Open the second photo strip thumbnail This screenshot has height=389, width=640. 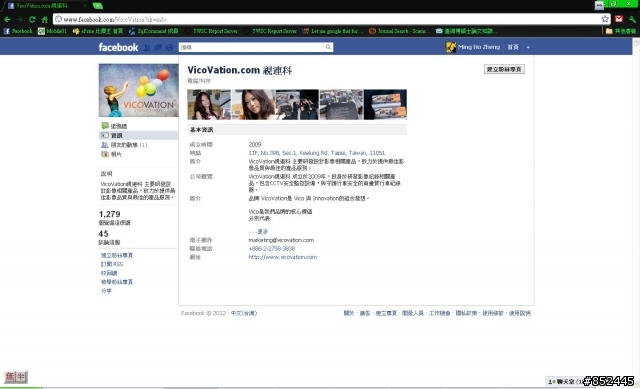pyautogui.click(x=253, y=104)
